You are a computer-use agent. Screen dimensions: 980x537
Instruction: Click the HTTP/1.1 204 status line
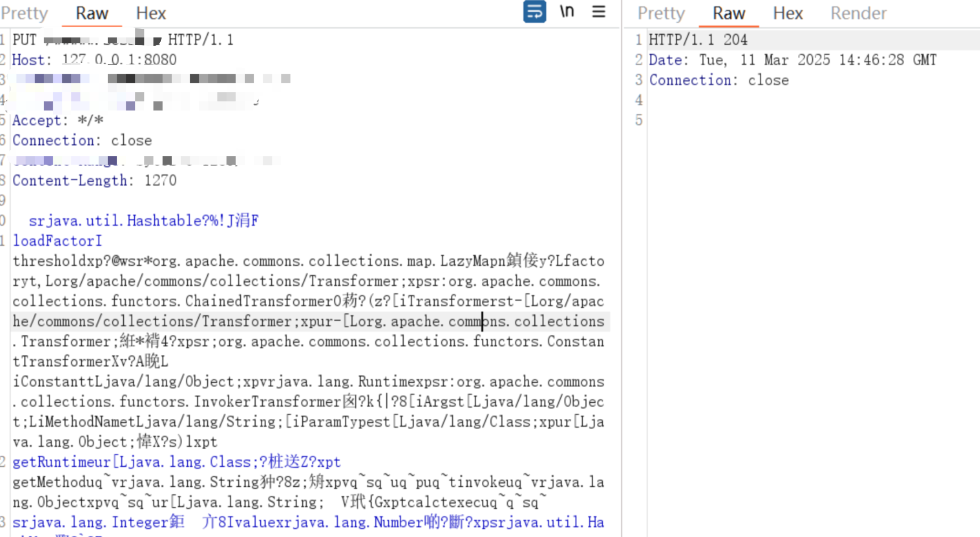click(698, 40)
